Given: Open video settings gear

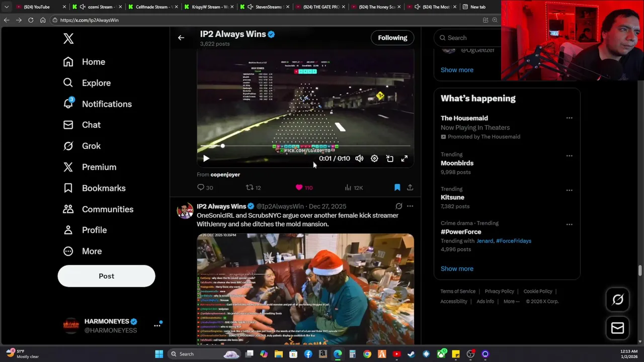Looking at the screenshot, I should pyautogui.click(x=374, y=158).
